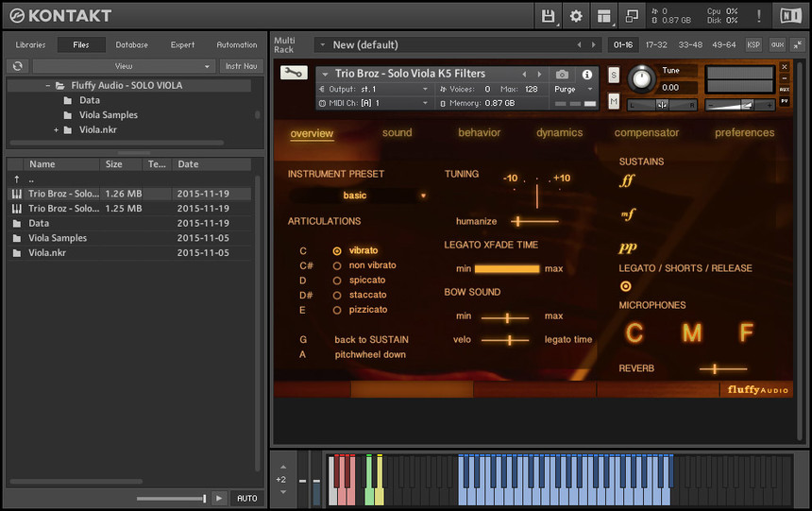Toggle minimized view icon
Viewport: 812px width, 511px height.
(x=632, y=16)
